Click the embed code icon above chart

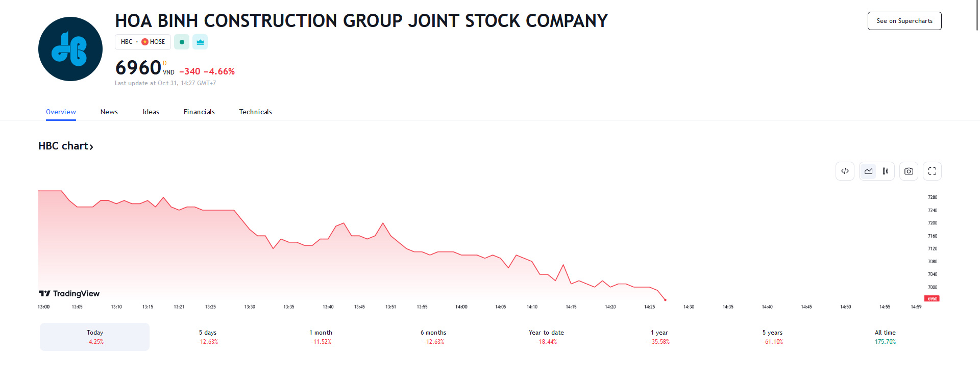(x=845, y=171)
